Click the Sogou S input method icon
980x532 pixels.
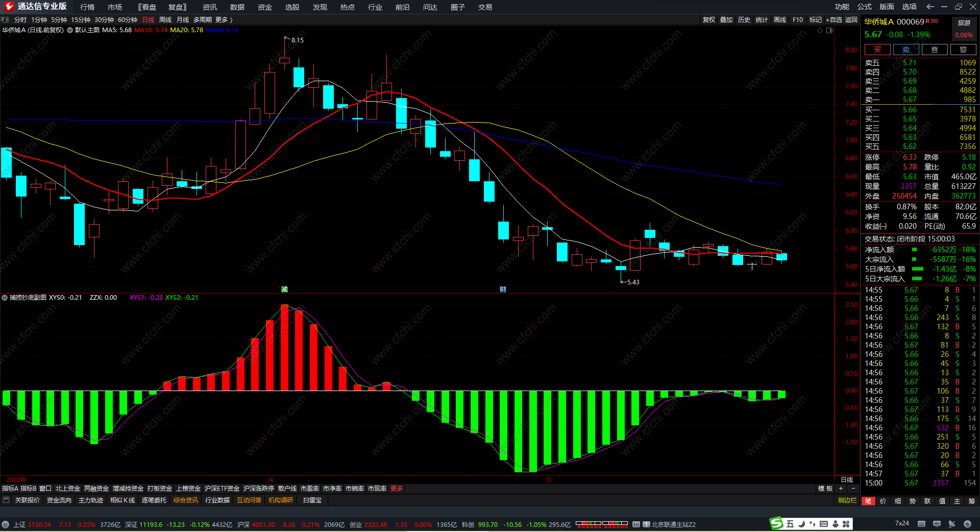tap(776, 523)
